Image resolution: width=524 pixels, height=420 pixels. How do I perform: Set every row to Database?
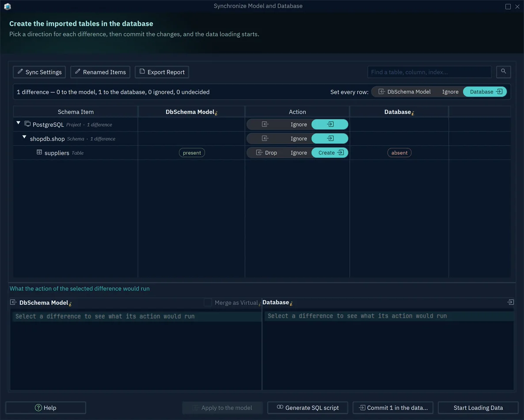485,91
